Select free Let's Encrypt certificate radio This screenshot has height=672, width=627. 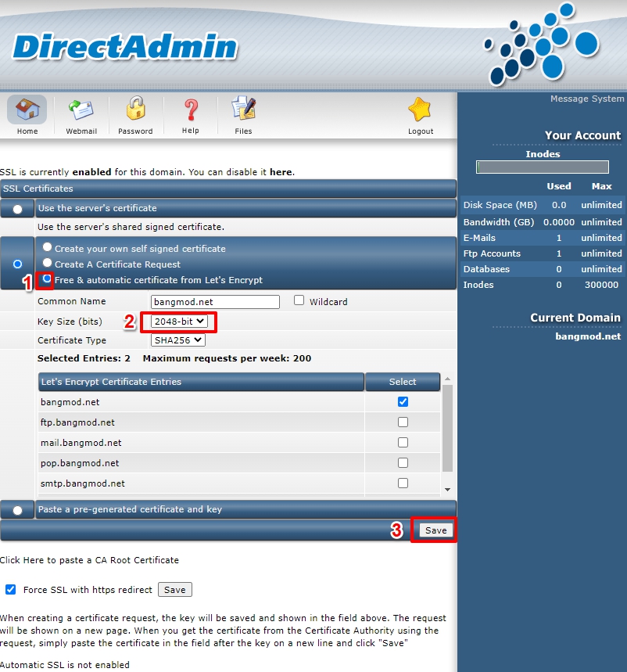point(47,279)
